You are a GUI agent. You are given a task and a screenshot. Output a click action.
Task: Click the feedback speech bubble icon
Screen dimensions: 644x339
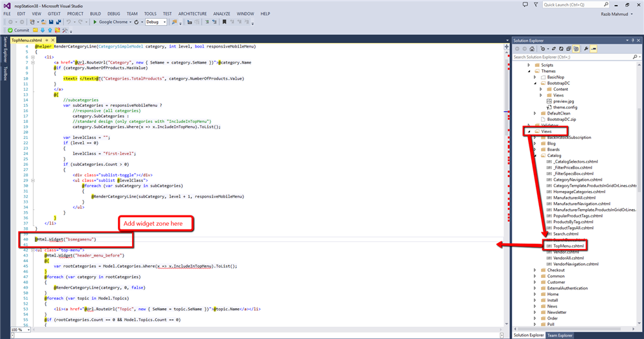coord(526,5)
